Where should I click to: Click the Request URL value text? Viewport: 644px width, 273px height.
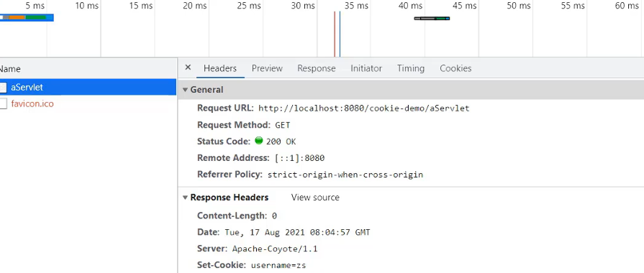pyautogui.click(x=363, y=108)
